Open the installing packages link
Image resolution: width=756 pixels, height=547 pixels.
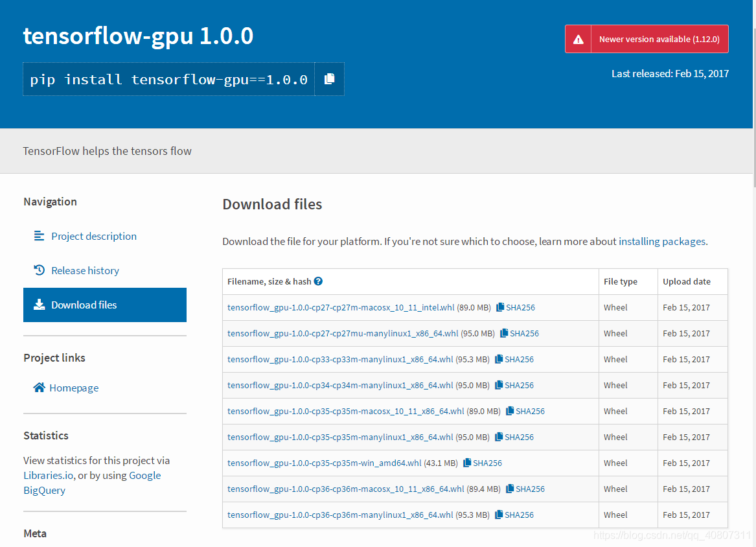point(662,241)
